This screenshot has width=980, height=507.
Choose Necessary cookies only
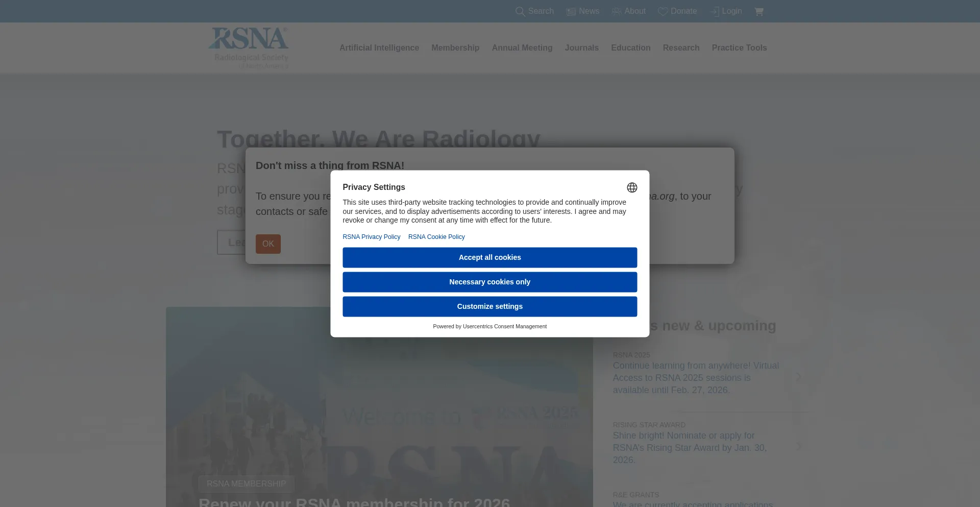[489, 282]
